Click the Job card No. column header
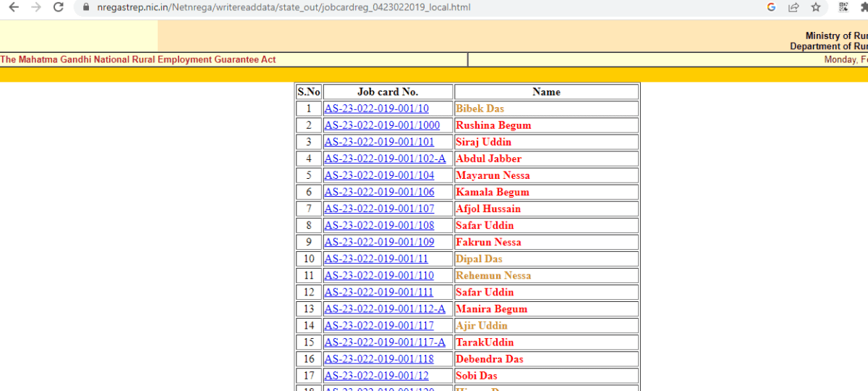 [388, 92]
